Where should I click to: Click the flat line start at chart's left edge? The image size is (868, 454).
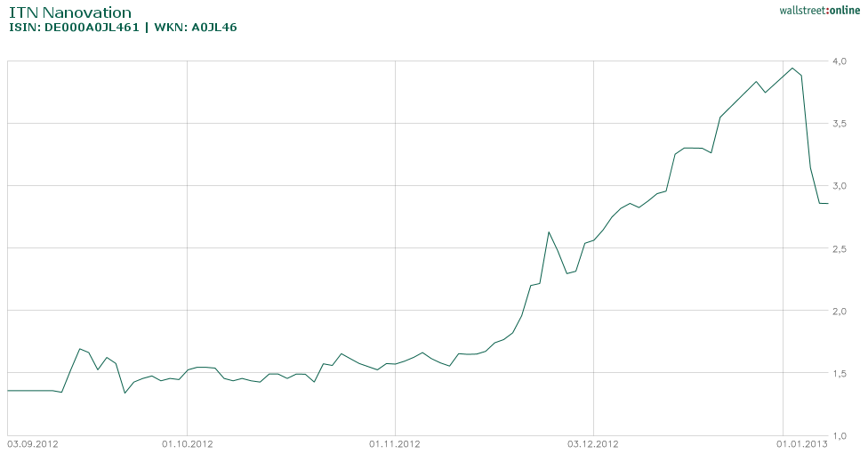(8, 390)
